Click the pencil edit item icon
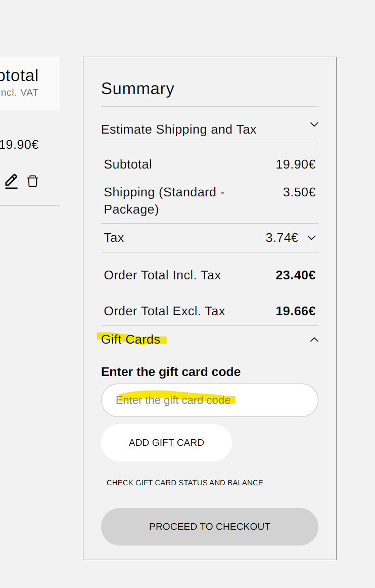The image size is (375, 588). [11, 181]
